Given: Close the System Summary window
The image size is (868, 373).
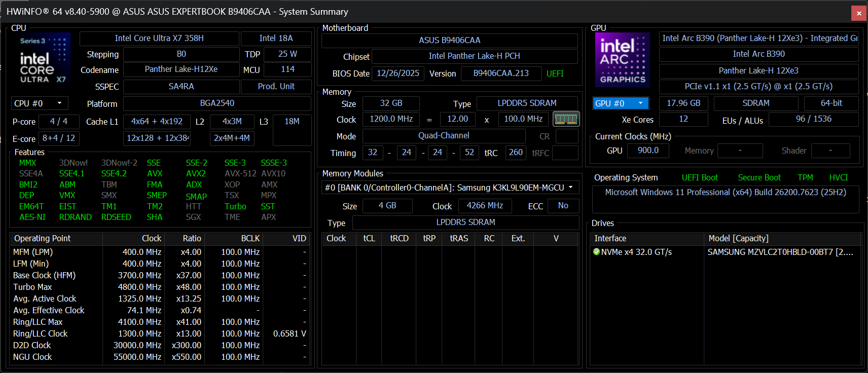Looking at the screenshot, I should click(859, 13).
